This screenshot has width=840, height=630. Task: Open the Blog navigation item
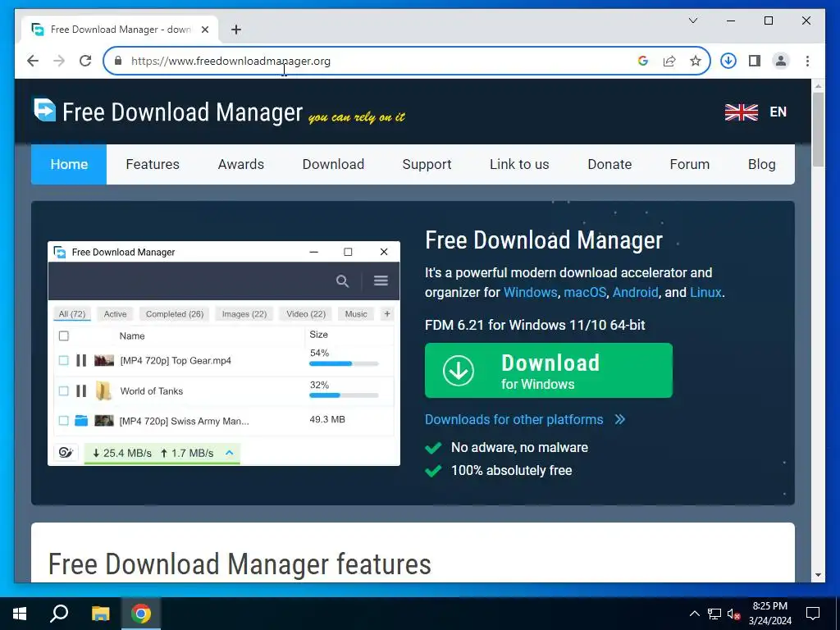click(x=762, y=164)
